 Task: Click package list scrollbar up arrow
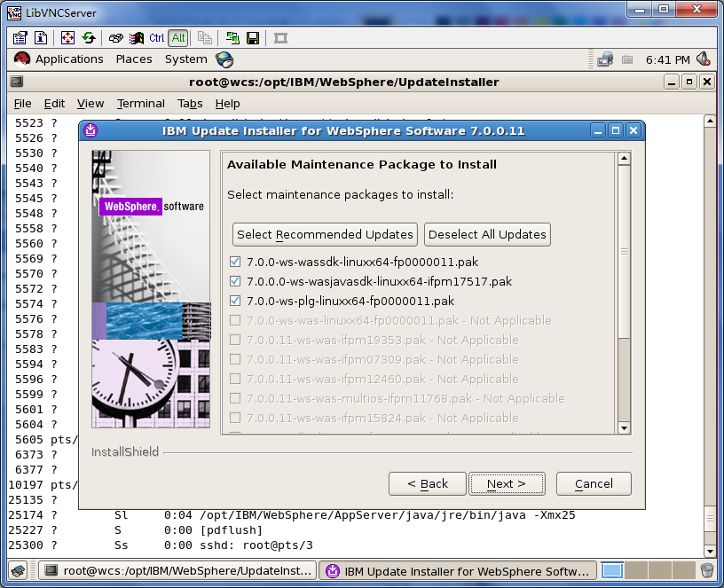[624, 159]
